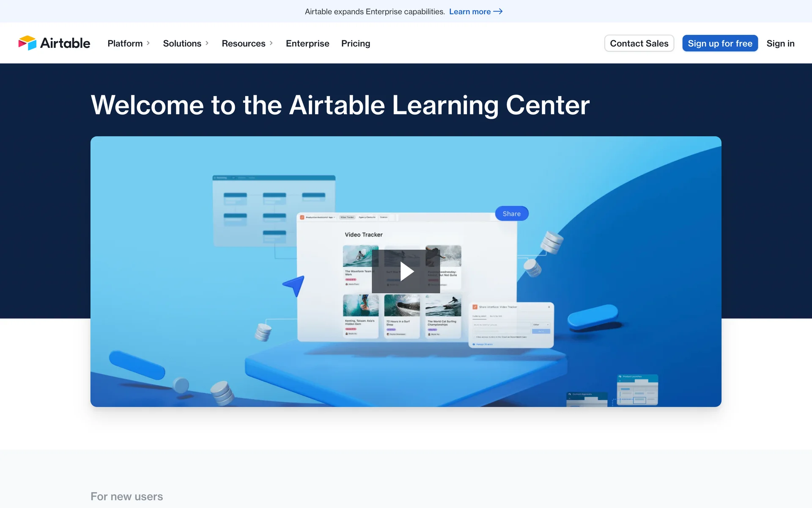Go to the Enterprise page
Screen dimensions: 812x508
click(x=307, y=43)
